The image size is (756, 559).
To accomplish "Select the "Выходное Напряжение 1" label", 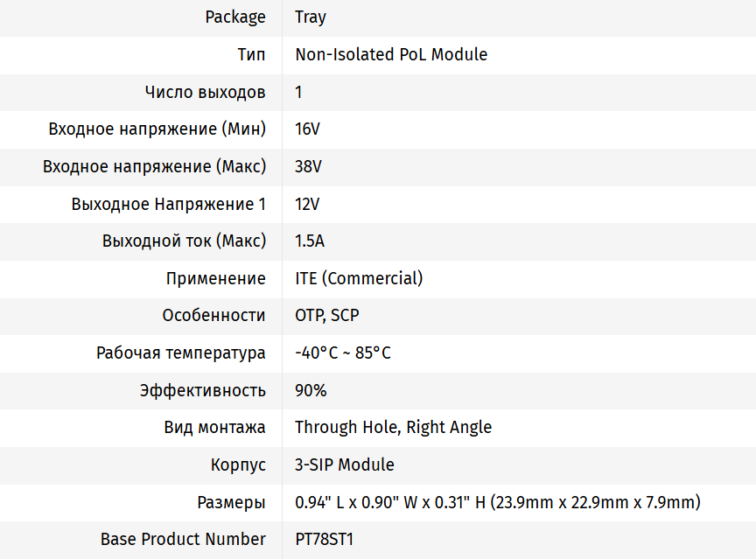I will point(168,204).
